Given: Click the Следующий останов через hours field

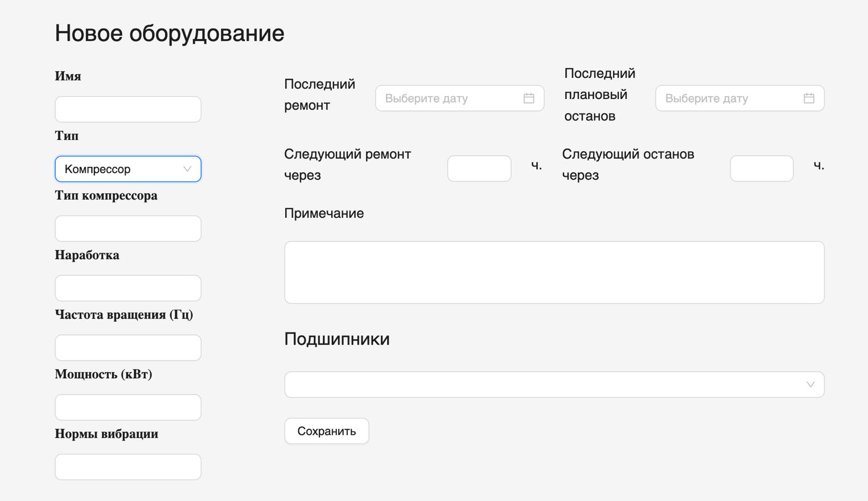Looking at the screenshot, I should click(761, 168).
